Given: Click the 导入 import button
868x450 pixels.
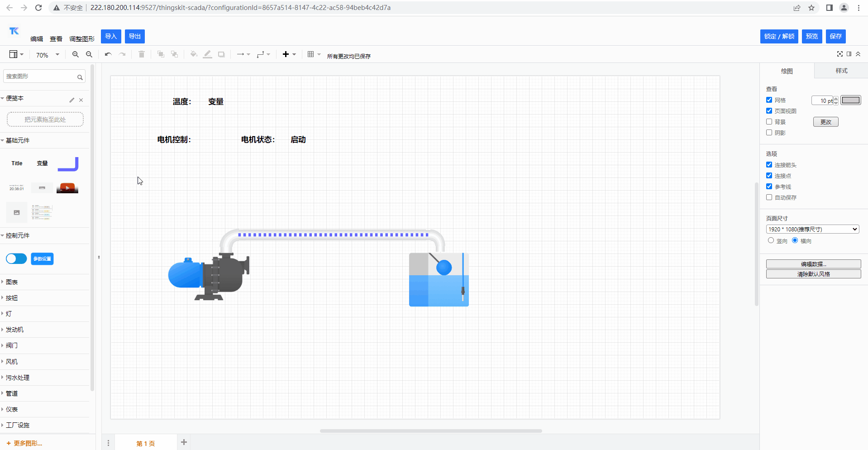Looking at the screenshot, I should point(111,36).
